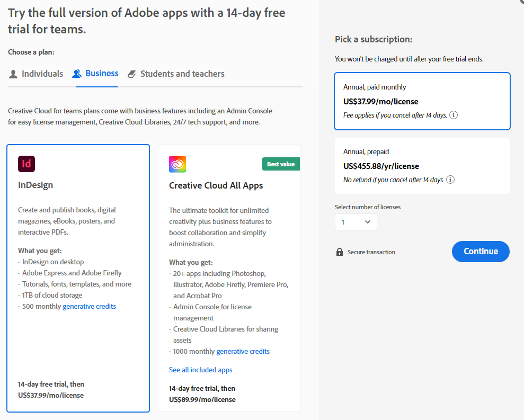This screenshot has height=420, width=524.
Task: Open generative credits link in All Apps card
Action: 243,352
